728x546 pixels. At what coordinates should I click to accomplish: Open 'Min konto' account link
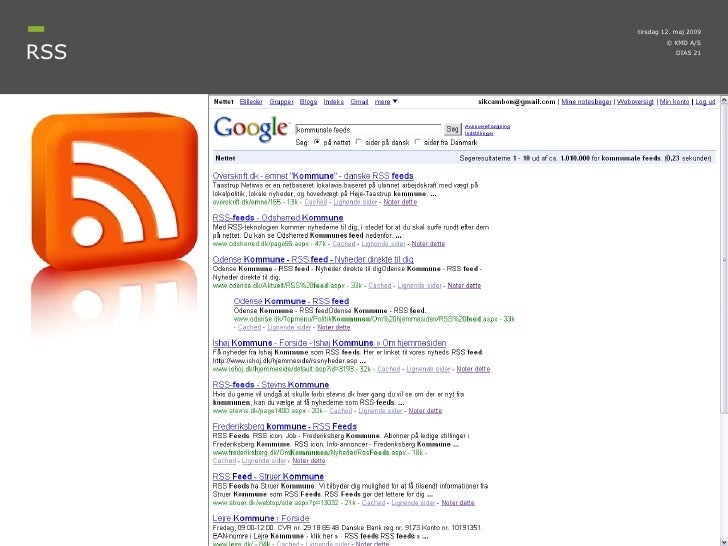coord(674,102)
